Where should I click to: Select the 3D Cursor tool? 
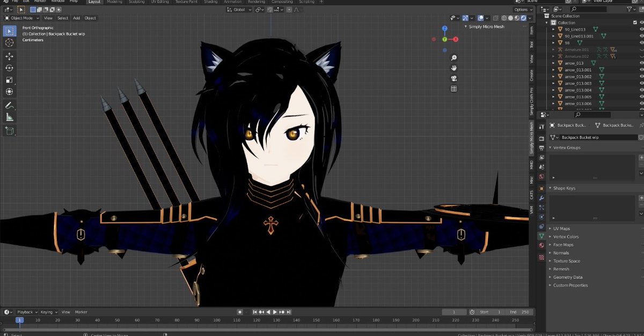pos(10,43)
